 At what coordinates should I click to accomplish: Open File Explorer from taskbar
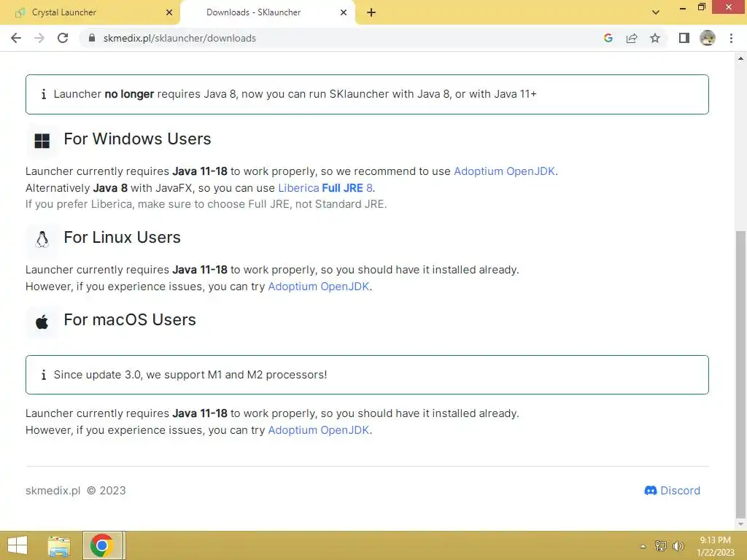tap(59, 545)
